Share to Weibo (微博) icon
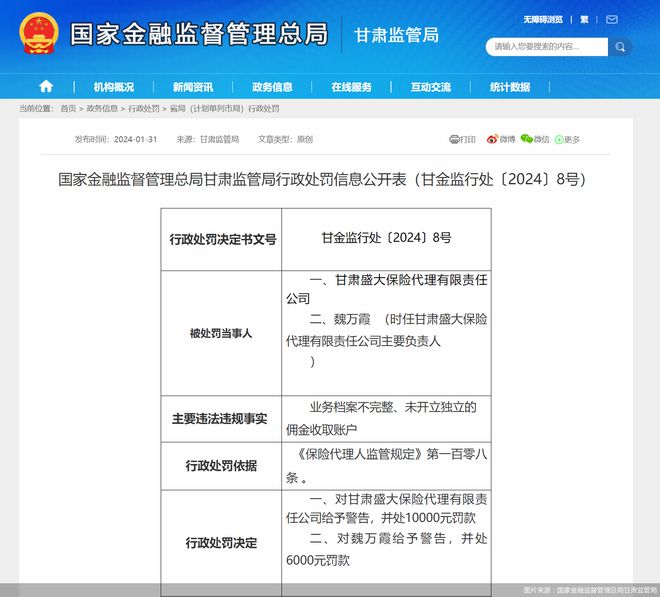This screenshot has height=597, width=660. tap(500, 139)
